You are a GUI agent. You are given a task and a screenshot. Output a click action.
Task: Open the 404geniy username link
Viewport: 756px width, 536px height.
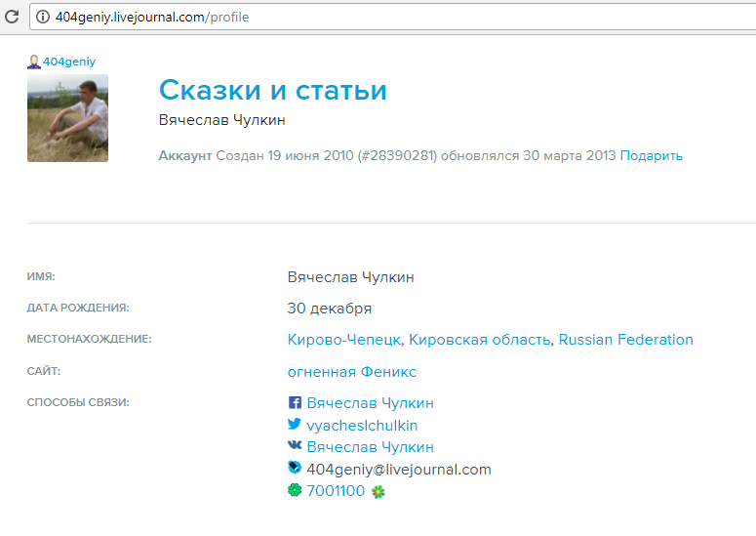pos(68,62)
